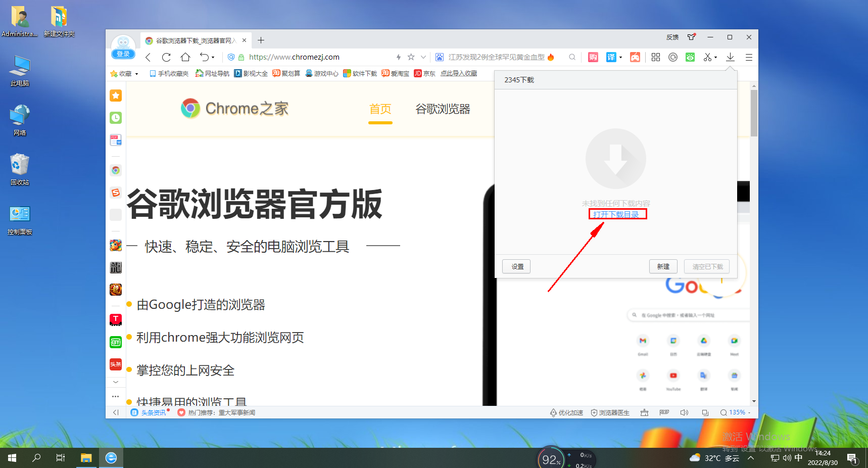
Task: Select the 谷歌浏览器 navigation tab
Action: [x=443, y=109]
